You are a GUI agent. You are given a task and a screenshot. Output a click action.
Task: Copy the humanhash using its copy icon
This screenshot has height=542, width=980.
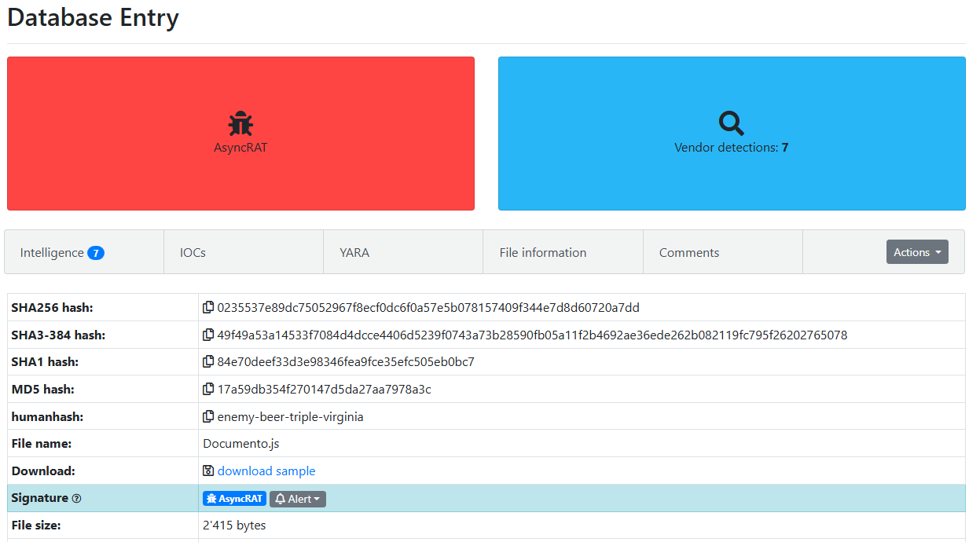click(208, 416)
